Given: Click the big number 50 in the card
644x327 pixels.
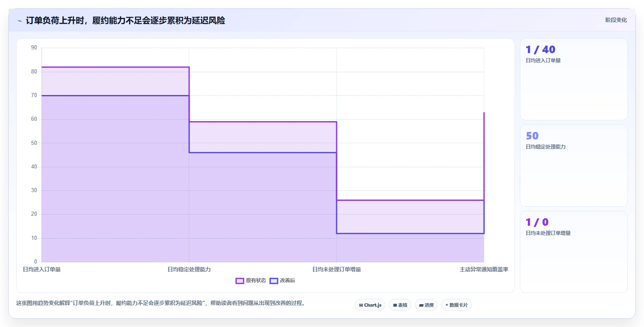Looking at the screenshot, I should 532,136.
